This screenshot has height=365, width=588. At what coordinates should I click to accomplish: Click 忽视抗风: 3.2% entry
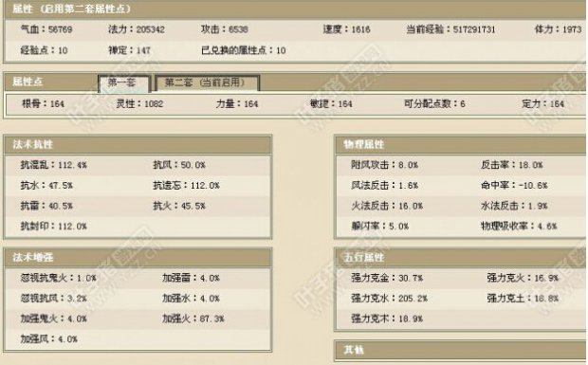pyautogui.click(x=54, y=299)
